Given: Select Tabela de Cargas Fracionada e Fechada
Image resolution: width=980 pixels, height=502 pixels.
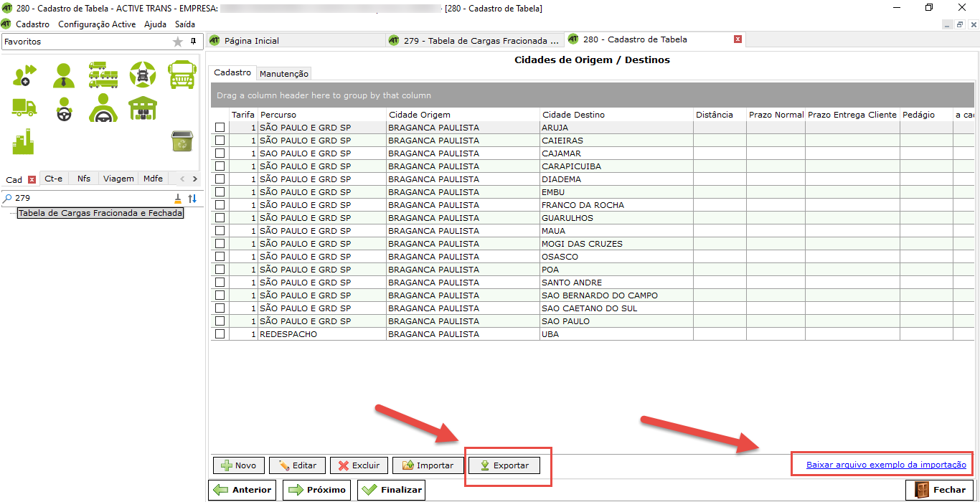Looking at the screenshot, I should click(100, 213).
